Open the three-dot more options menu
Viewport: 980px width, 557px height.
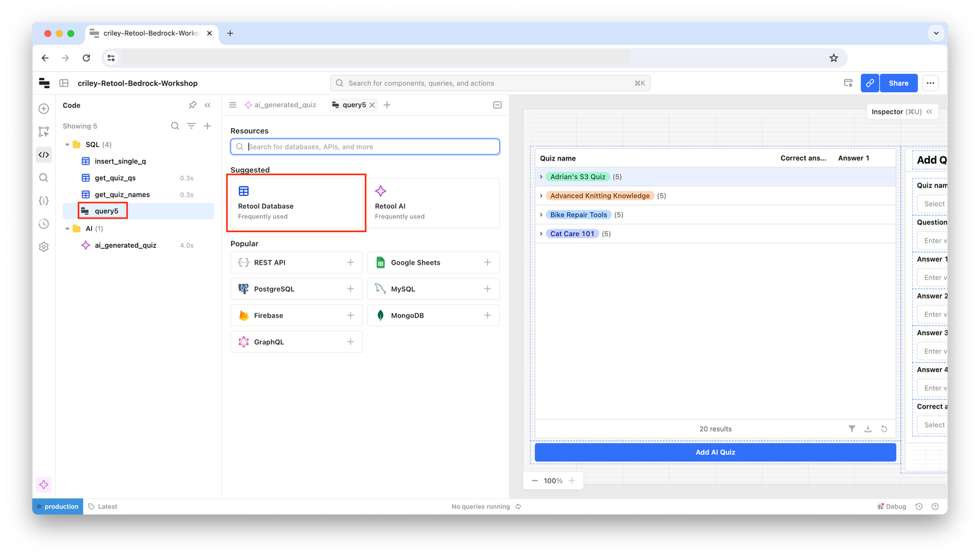(x=930, y=83)
